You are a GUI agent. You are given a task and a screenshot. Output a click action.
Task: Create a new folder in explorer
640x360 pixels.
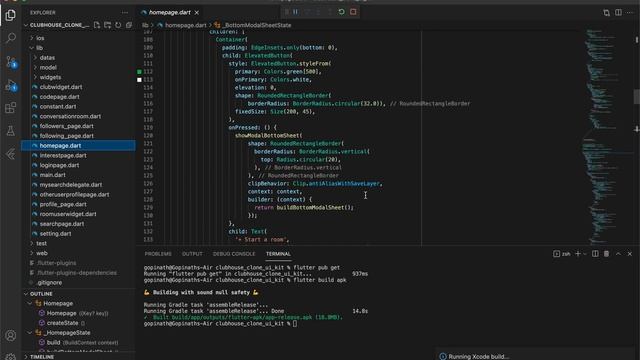point(107,25)
